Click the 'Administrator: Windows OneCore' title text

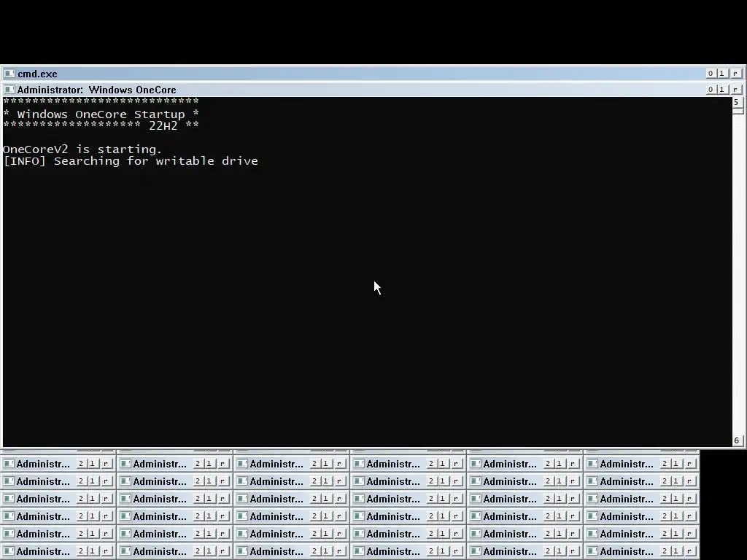tap(97, 90)
